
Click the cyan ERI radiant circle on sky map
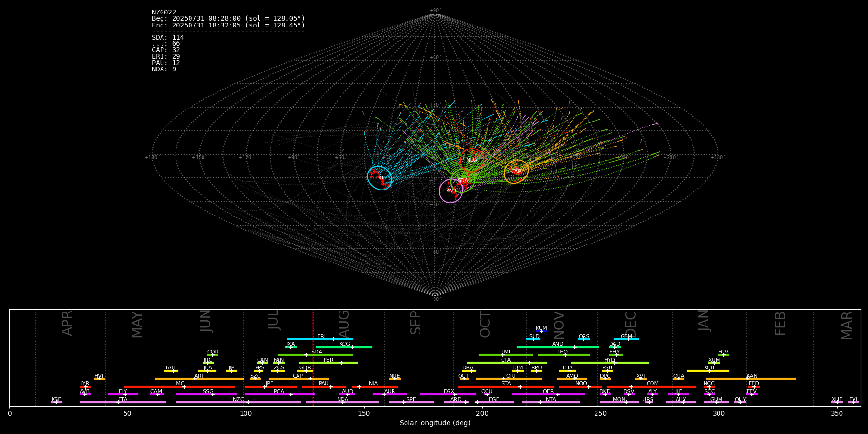coord(380,178)
